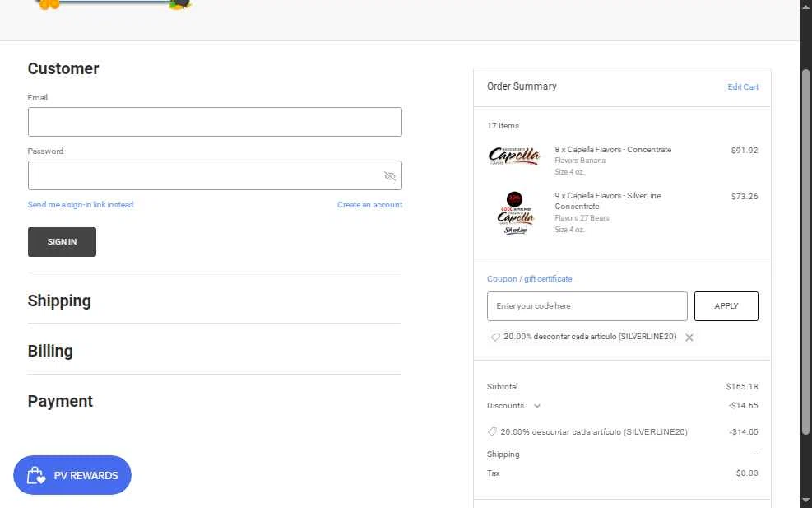Click Send me a sign-in link instead

tap(81, 205)
